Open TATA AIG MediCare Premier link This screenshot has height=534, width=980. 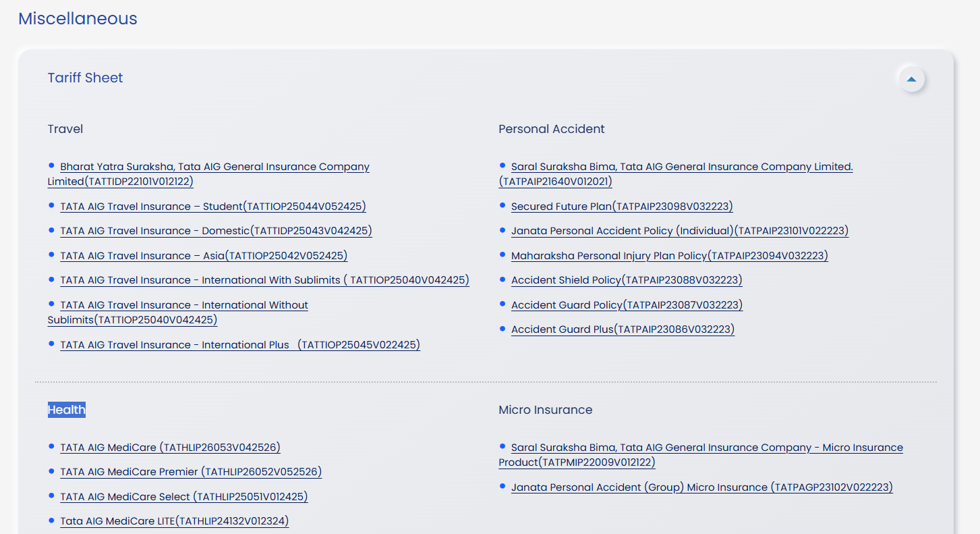pos(191,472)
